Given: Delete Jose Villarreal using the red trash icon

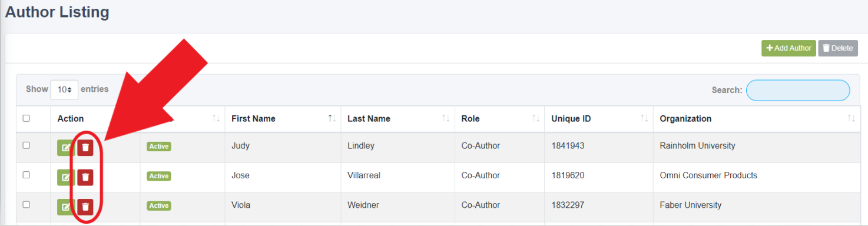Looking at the screenshot, I should [x=85, y=177].
